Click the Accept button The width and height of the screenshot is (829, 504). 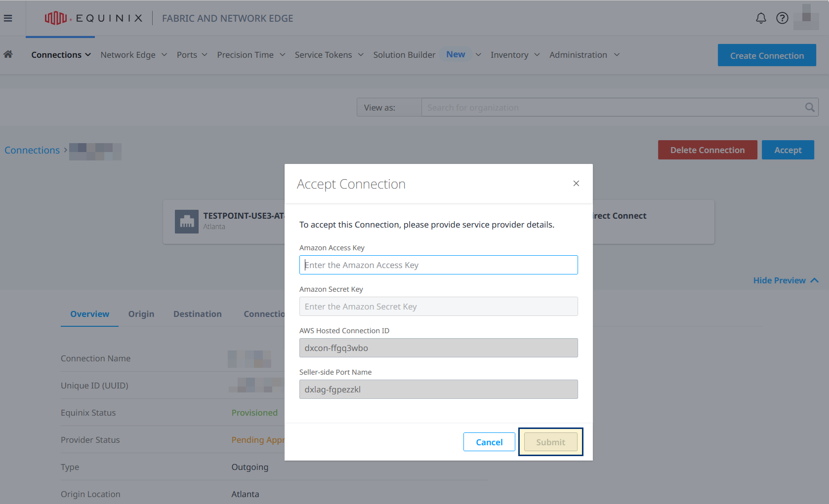click(x=788, y=150)
